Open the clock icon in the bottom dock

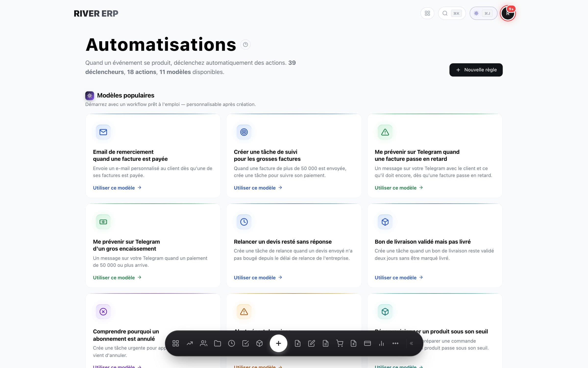coord(232,343)
